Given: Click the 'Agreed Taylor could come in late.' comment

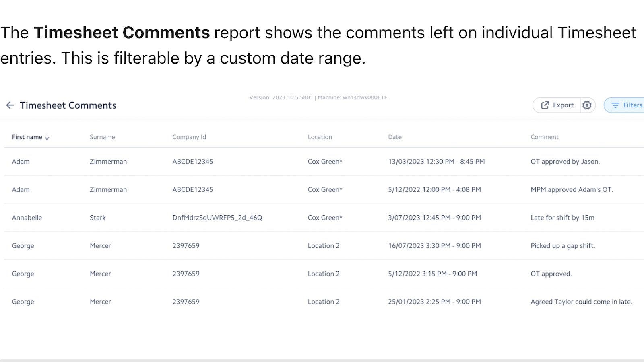Looking at the screenshot, I should click(x=581, y=302).
